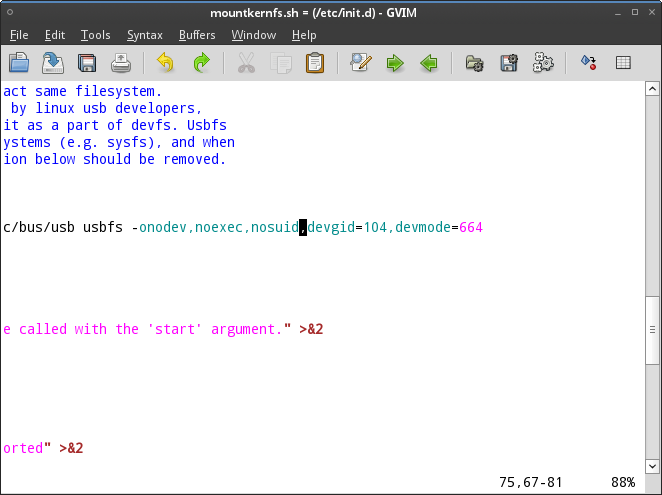Open the Syntax menu
Screen dimensions: 662x495
[145, 35]
